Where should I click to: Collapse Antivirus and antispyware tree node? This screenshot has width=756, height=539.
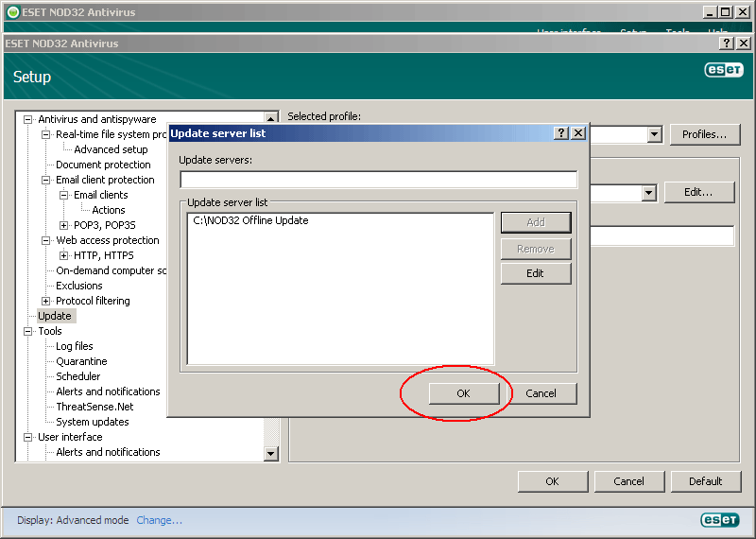coord(28,119)
